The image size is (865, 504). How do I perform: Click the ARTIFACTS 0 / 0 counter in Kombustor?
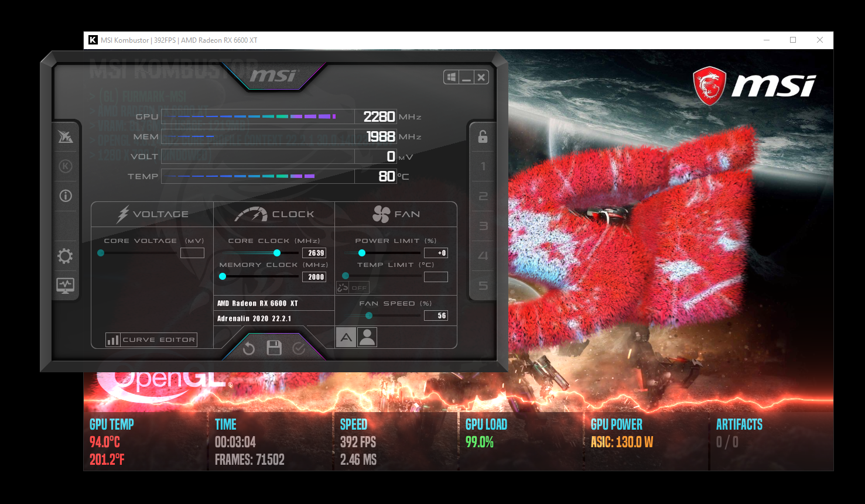pyautogui.click(x=727, y=442)
